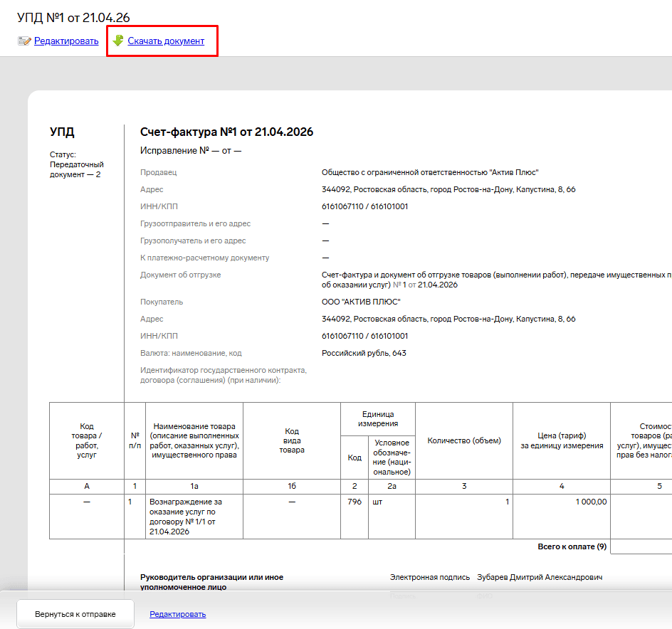The width and height of the screenshot is (672, 629).
Task: Click seller name Общество с ограниченной ответственностью
Action: (430, 172)
